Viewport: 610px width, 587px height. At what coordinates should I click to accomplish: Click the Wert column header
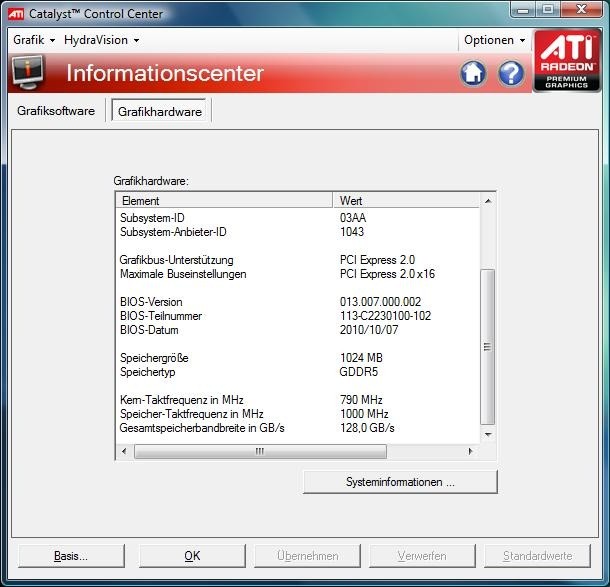point(406,201)
